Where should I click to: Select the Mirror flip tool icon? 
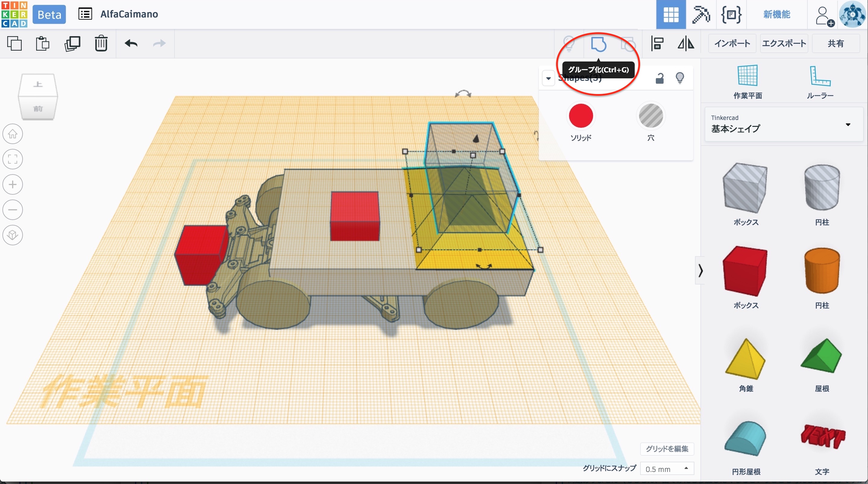686,43
